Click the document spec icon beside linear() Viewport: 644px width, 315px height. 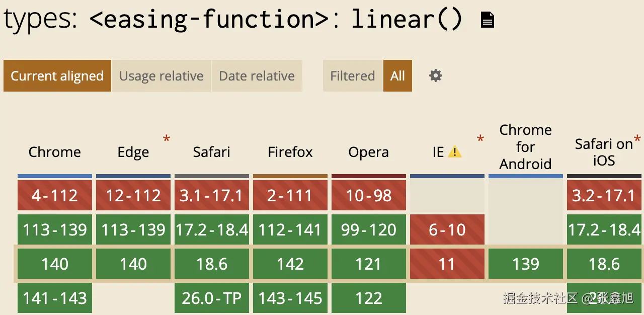pyautogui.click(x=488, y=20)
